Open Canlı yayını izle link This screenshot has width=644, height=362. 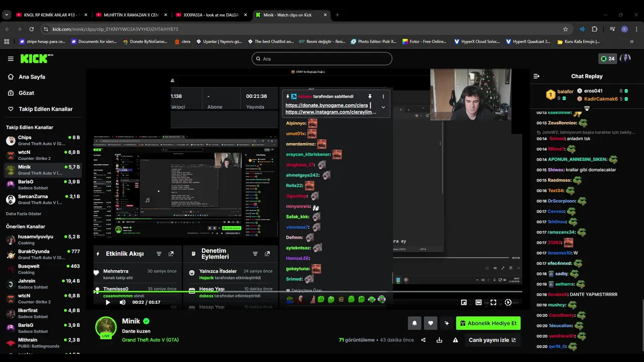pos(492,340)
